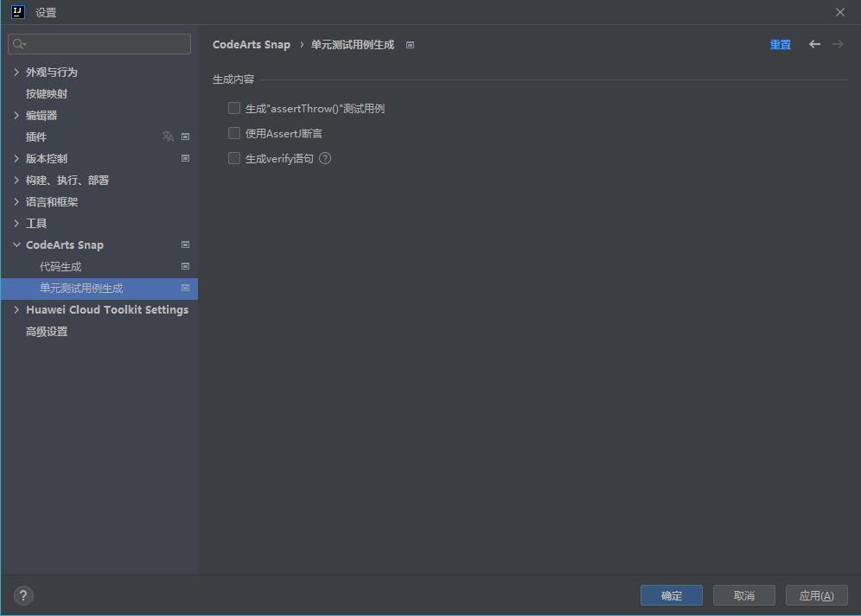Enable the 生成"assertThrow()"测试用例 checkbox
The image size is (861, 616).
(x=233, y=107)
